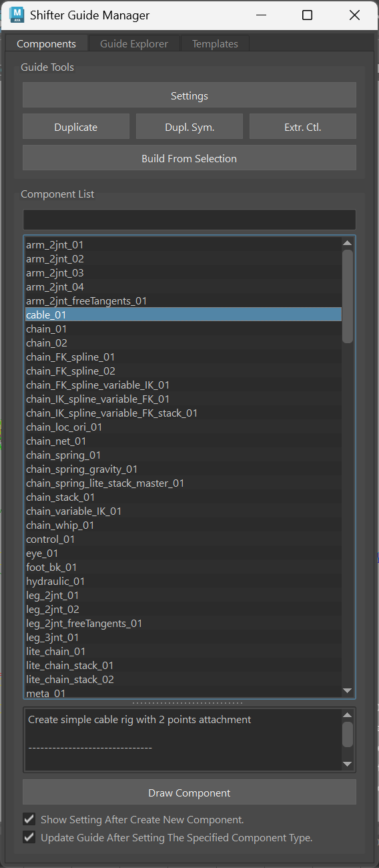Viewport: 379px width, 868px height.
Task: Select arm_2jnt_01 in the component list
Action: (x=183, y=245)
